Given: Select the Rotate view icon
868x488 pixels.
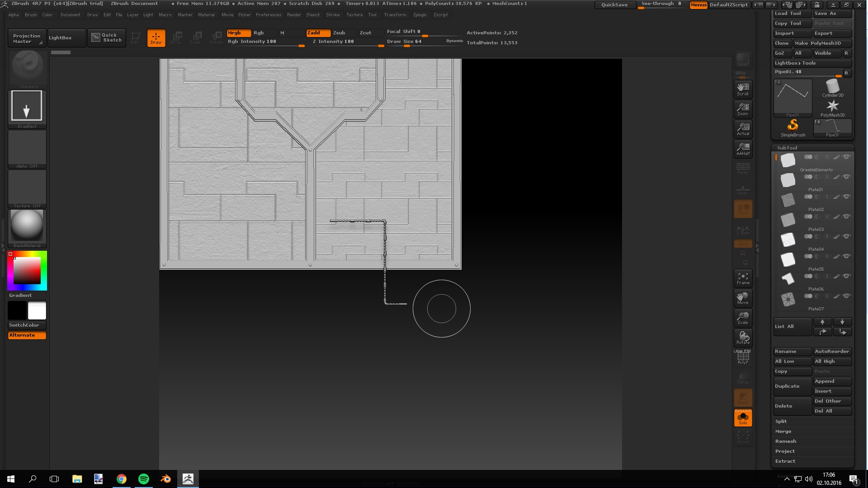Looking at the screenshot, I should click(743, 338).
